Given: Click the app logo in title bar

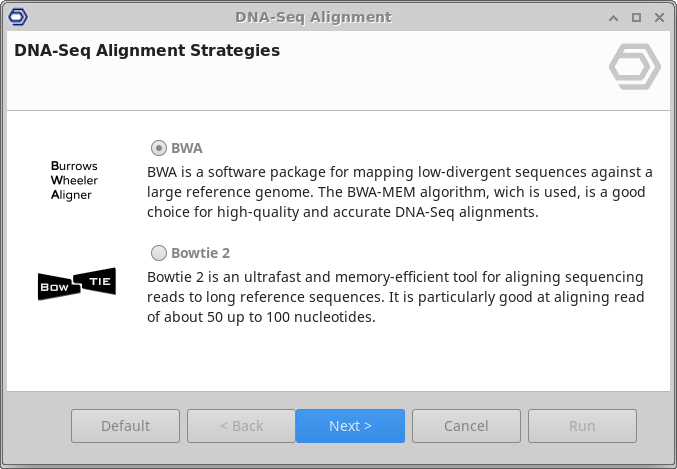Looking at the screenshot, I should click(16, 17).
